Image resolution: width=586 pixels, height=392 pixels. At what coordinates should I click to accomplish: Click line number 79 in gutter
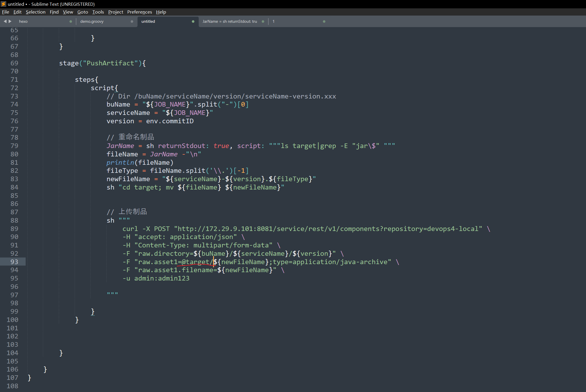[14, 146]
